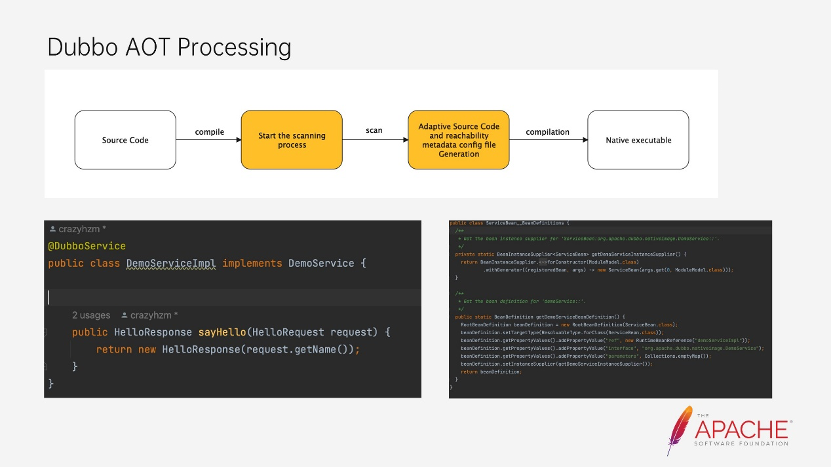The image size is (832, 468).
Task: Select the Native executable box
Action: click(x=638, y=140)
